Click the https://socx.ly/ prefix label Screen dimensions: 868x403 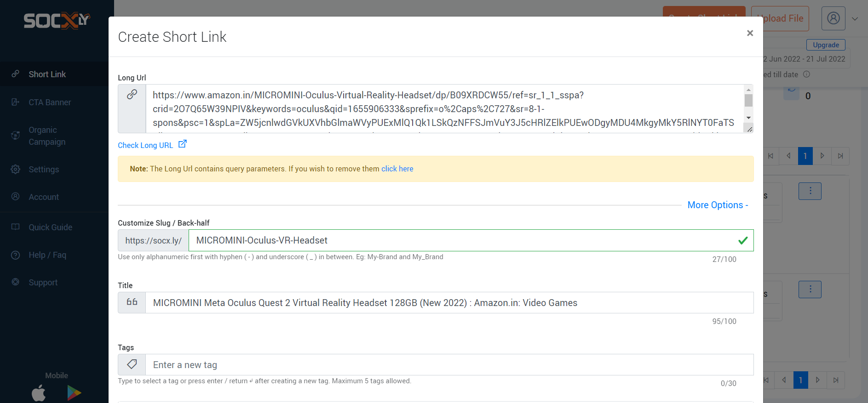[153, 240]
